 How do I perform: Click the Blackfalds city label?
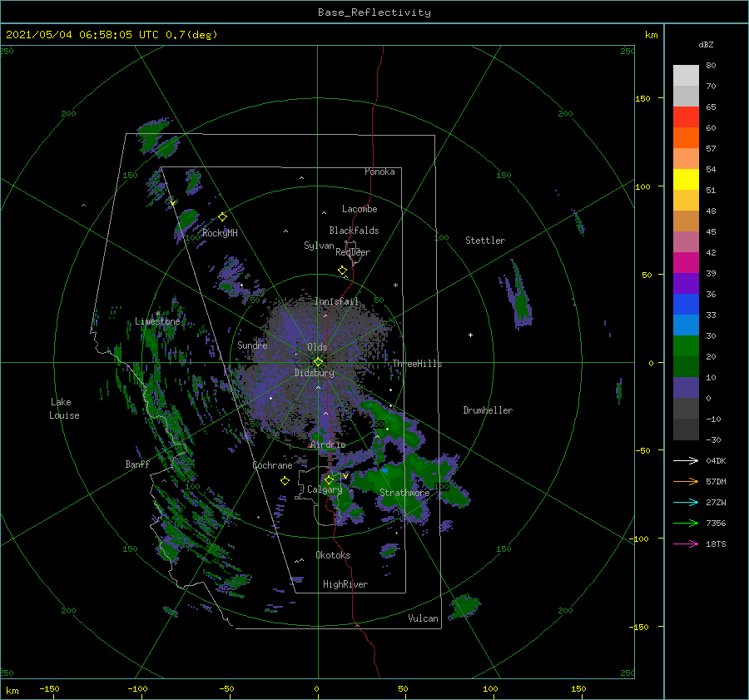(x=354, y=231)
